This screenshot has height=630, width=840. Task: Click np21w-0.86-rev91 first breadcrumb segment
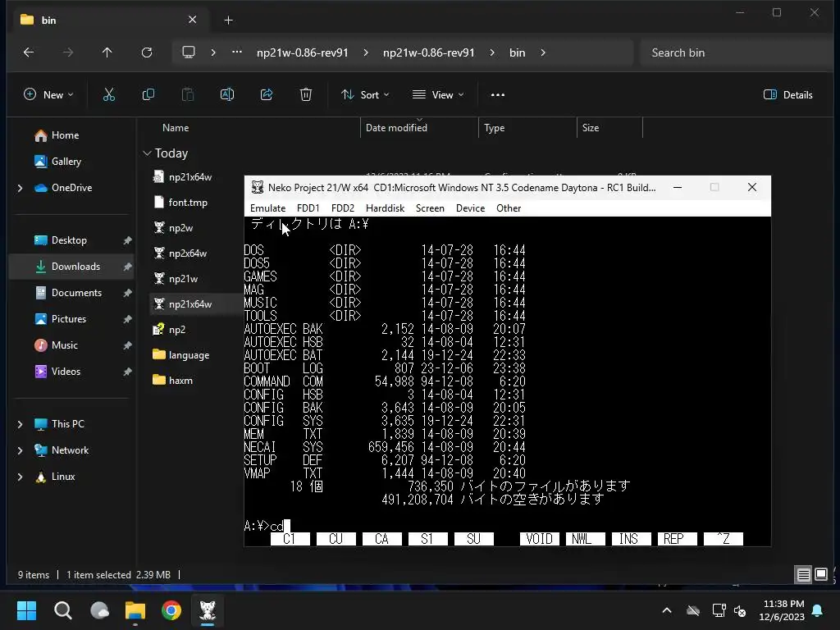pyautogui.click(x=303, y=52)
